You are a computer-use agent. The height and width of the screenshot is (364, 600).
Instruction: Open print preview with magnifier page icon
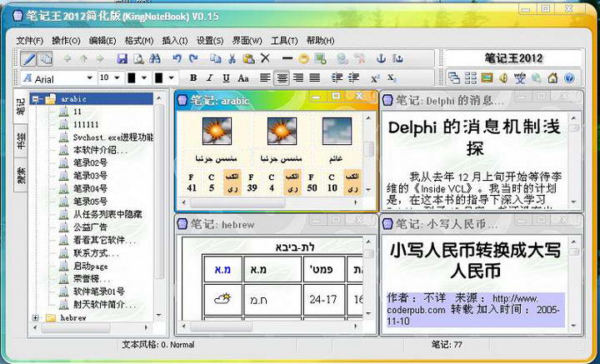pyautogui.click(x=138, y=58)
